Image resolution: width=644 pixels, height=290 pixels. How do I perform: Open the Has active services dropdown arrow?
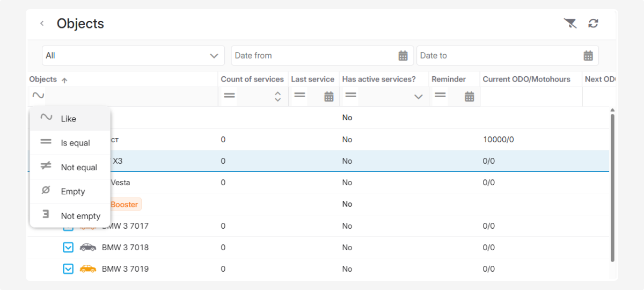419,97
